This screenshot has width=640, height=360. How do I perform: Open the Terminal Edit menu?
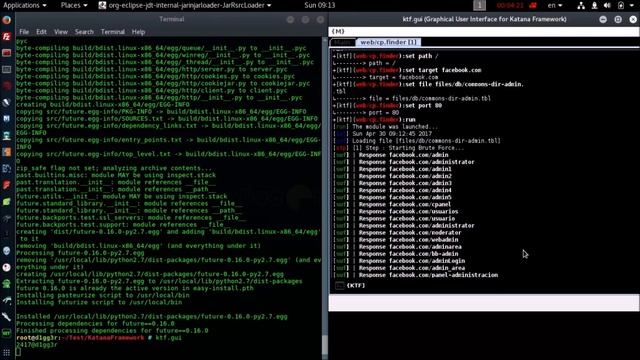coord(41,32)
